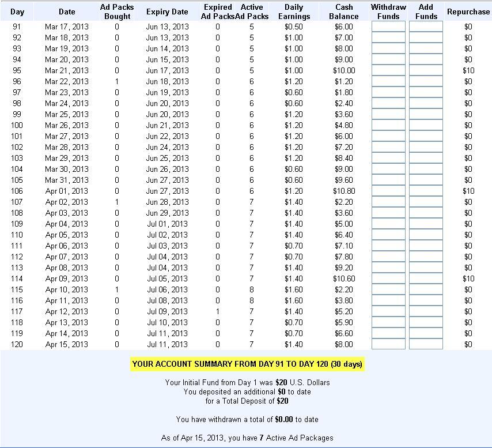Select Add Funds box for Mar 22, 2013
This screenshot has width=492, height=448.
click(426, 81)
